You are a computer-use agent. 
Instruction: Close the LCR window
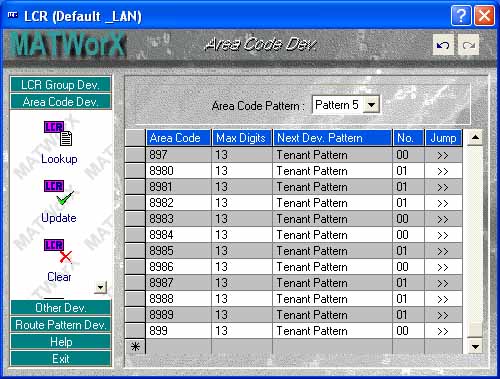pos(484,15)
